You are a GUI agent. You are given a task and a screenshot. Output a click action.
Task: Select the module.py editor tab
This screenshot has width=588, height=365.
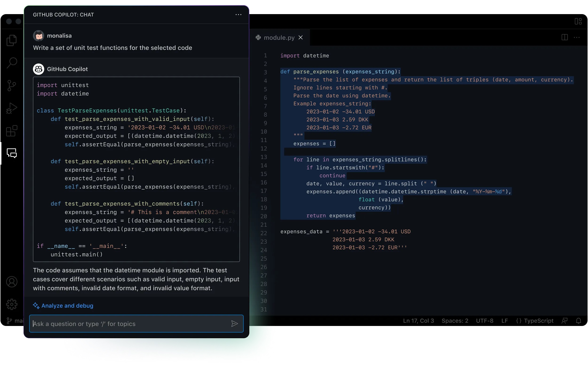[279, 38]
